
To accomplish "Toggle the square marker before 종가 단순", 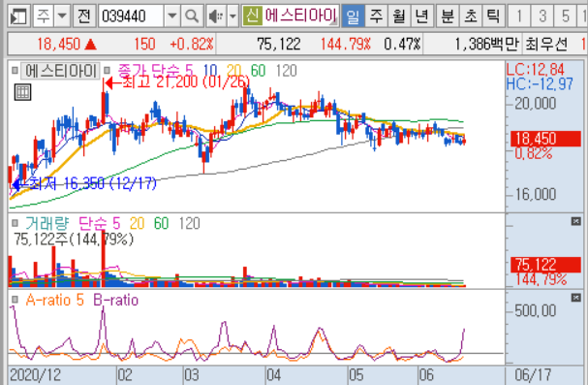I will point(107,70).
